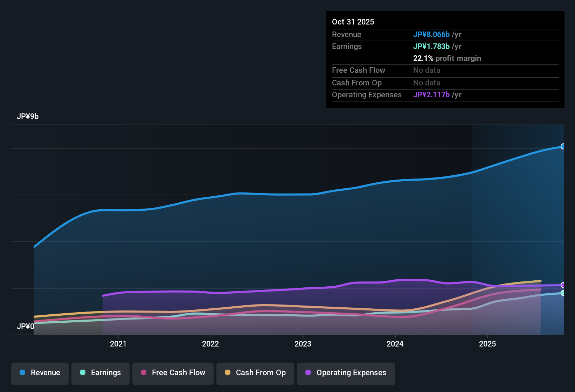Click the purple Operating Expenses legend dot
The height and width of the screenshot is (392, 575).
(308, 373)
